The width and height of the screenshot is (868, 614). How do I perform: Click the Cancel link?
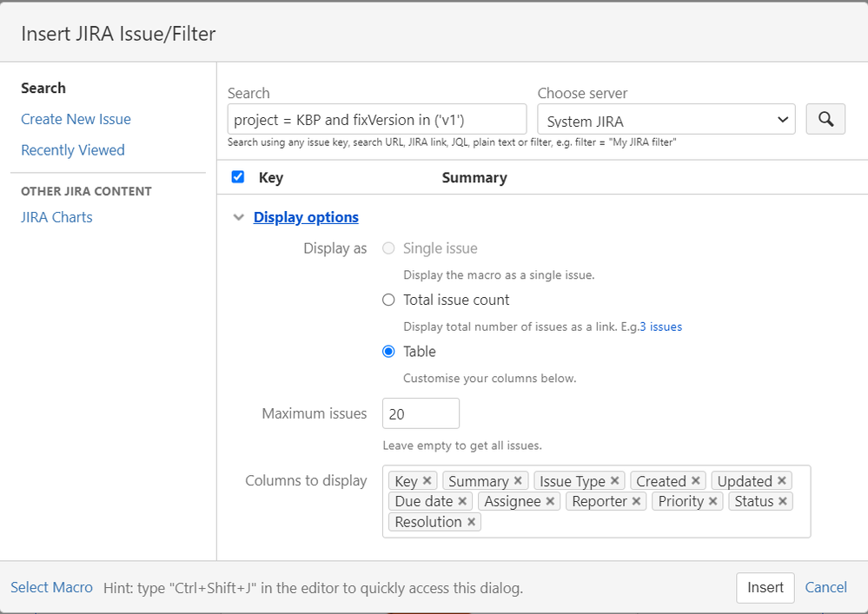(x=825, y=587)
